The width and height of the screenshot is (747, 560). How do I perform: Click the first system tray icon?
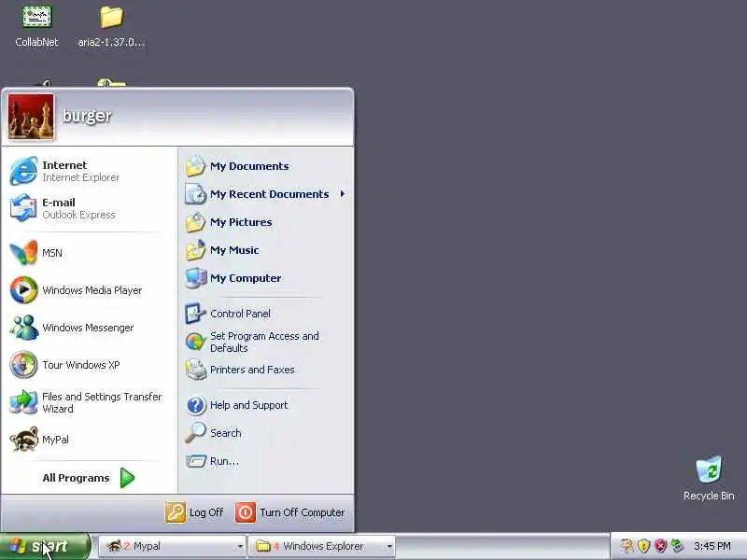pos(627,546)
